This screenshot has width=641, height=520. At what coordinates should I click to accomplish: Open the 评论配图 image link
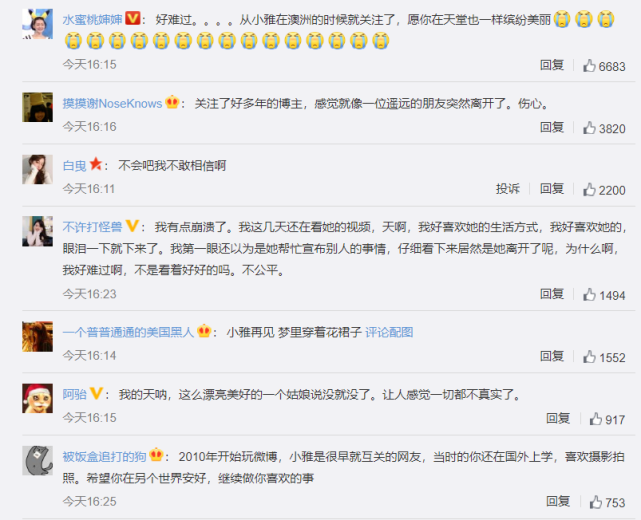[x=389, y=332]
